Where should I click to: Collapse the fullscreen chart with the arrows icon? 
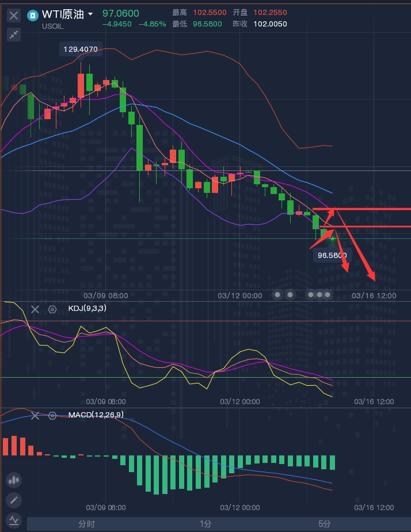(x=14, y=35)
